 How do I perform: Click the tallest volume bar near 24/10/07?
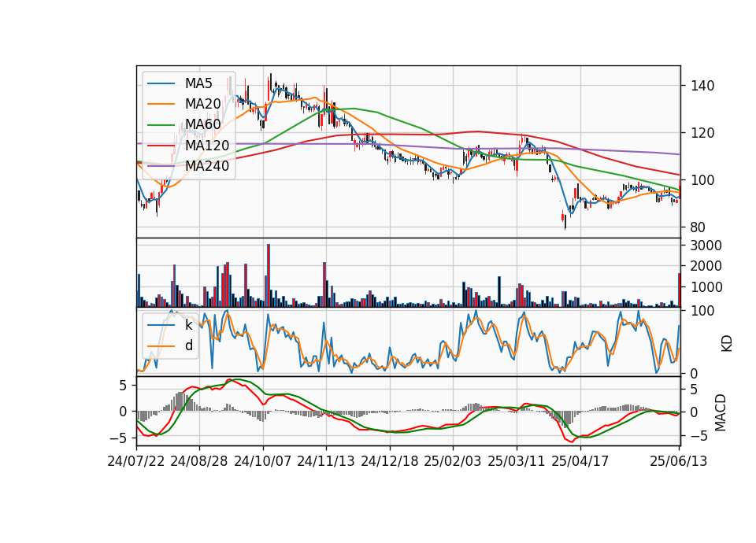[269, 275]
